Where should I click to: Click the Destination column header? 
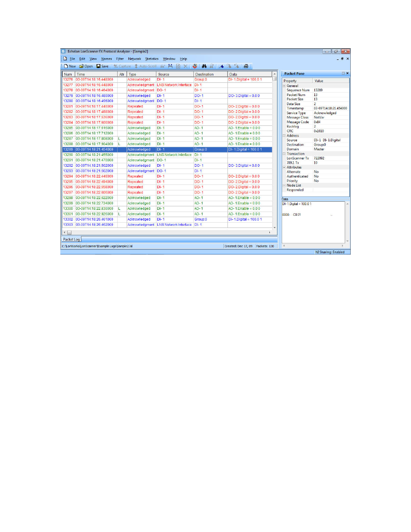point(211,74)
